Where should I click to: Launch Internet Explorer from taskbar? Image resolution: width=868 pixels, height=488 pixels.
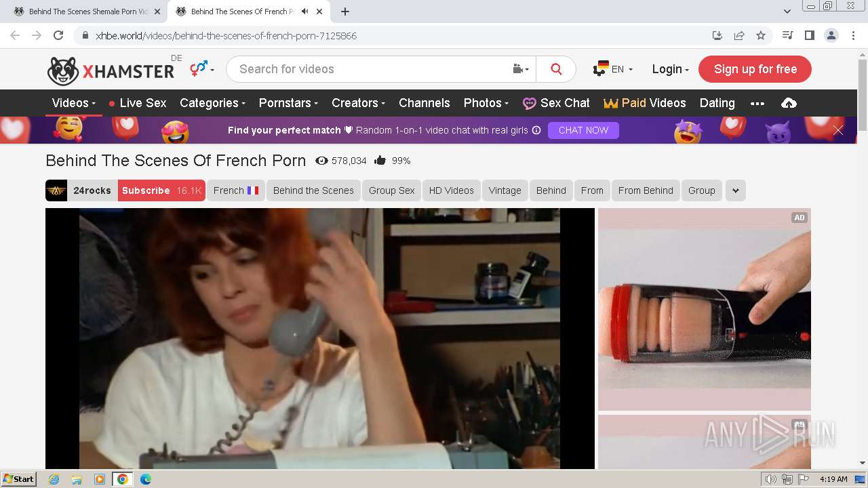[54, 479]
